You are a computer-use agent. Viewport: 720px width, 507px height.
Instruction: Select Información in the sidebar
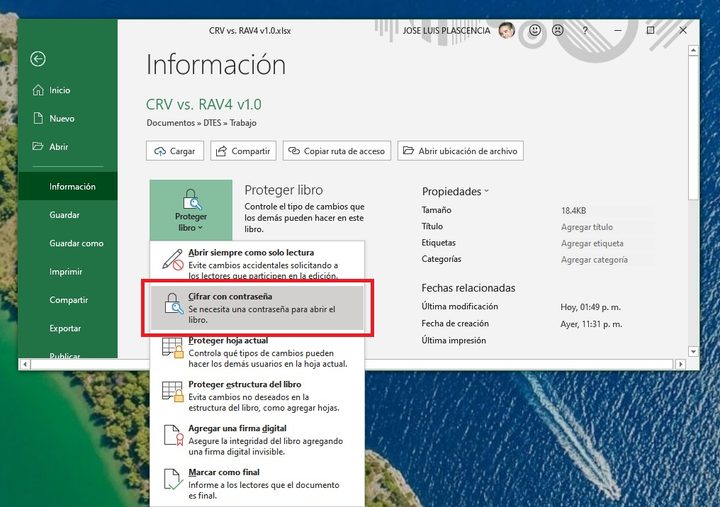click(x=68, y=186)
